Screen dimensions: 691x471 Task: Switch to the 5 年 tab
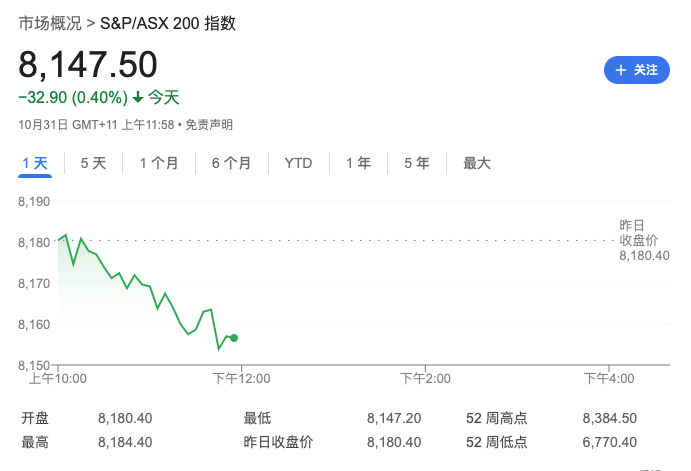point(417,163)
